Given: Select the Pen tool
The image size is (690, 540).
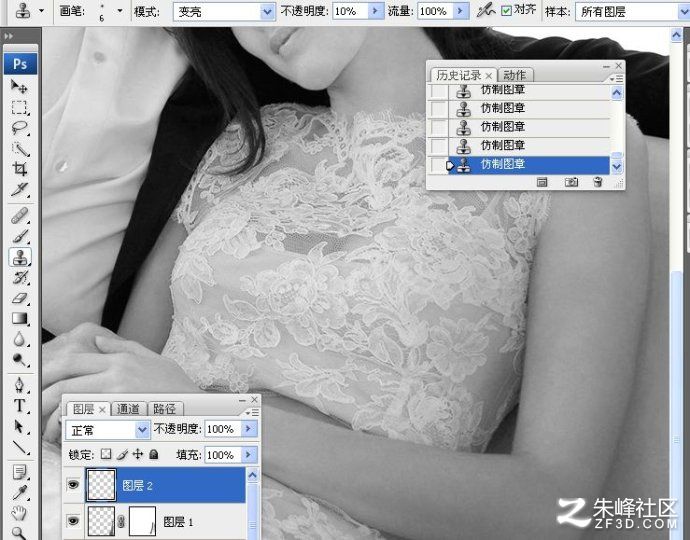Looking at the screenshot, I should [x=19, y=385].
